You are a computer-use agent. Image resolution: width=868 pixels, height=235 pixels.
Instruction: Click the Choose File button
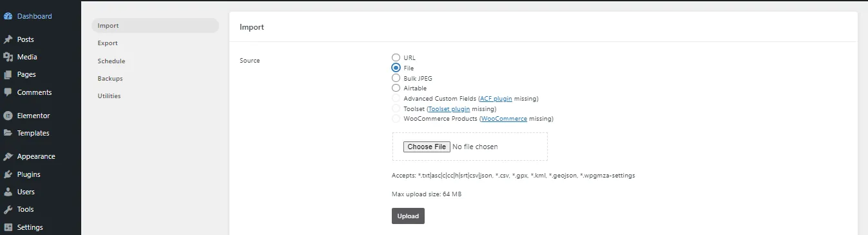click(427, 147)
